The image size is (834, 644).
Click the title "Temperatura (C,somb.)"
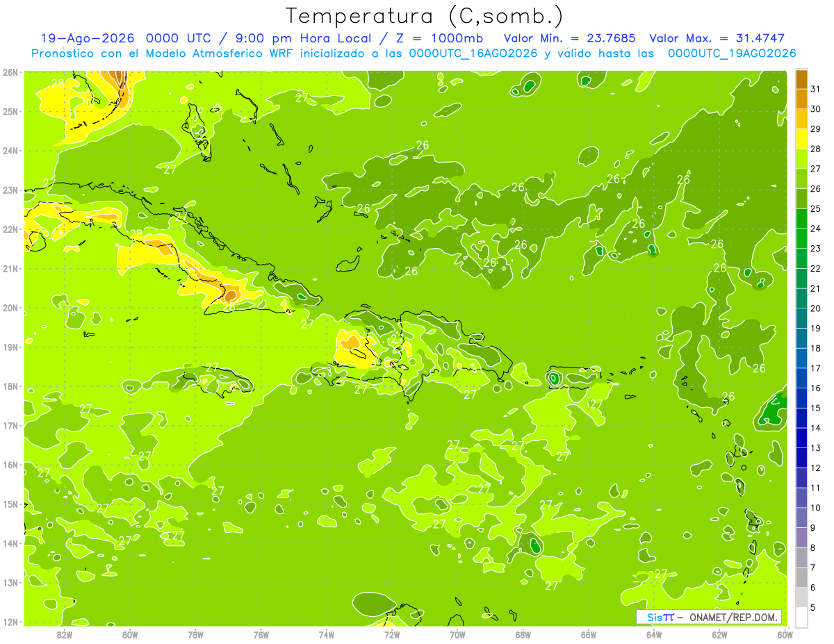click(x=425, y=16)
